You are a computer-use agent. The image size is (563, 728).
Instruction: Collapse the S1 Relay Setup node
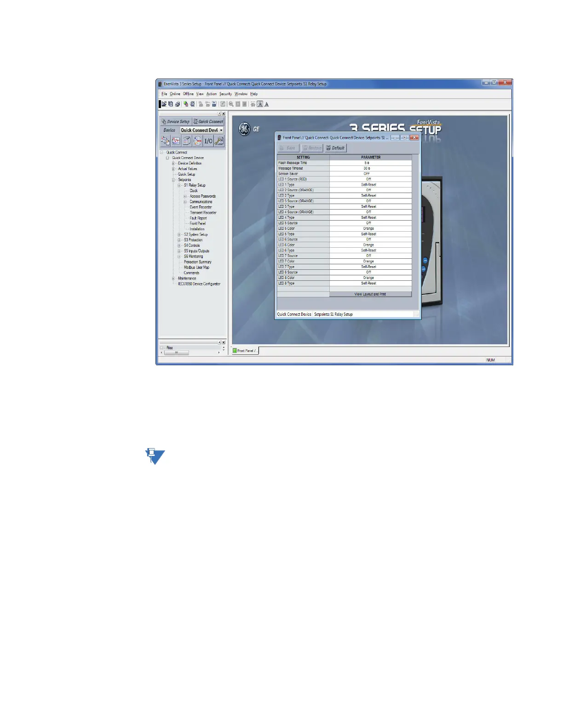point(179,185)
